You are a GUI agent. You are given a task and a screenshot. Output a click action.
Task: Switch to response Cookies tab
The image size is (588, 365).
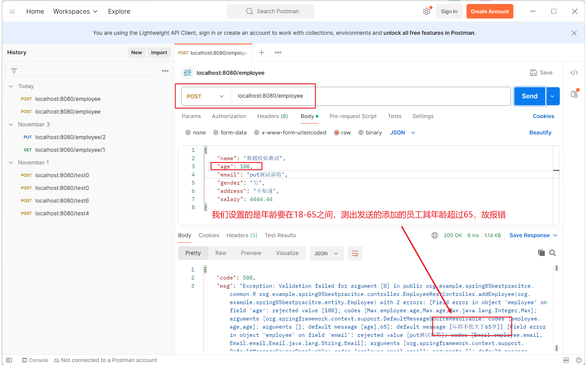pyautogui.click(x=209, y=236)
